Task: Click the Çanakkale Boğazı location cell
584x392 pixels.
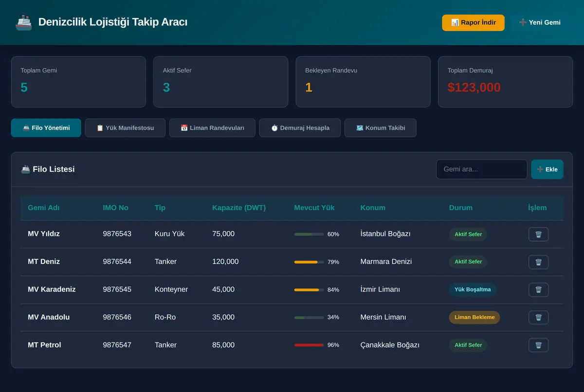Action: 390,345
